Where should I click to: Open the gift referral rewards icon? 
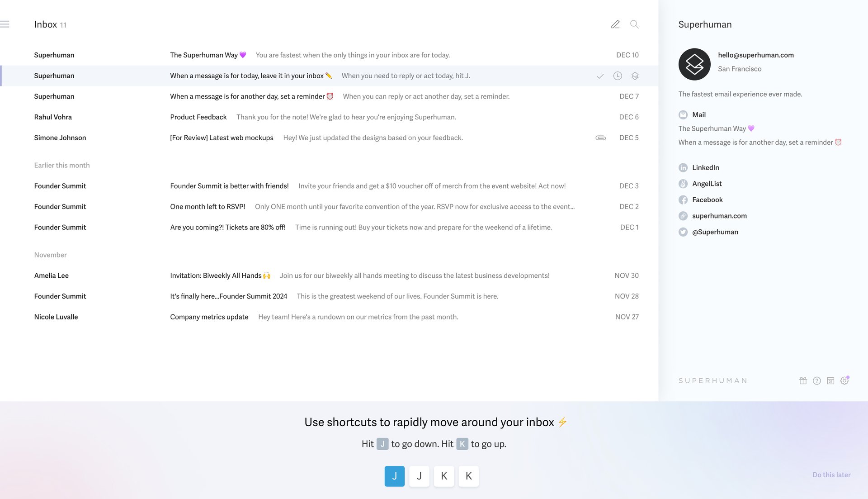pos(803,380)
